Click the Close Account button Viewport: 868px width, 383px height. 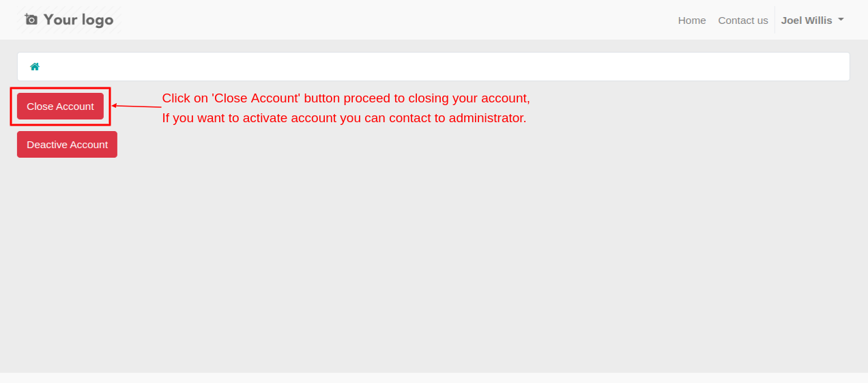60,107
